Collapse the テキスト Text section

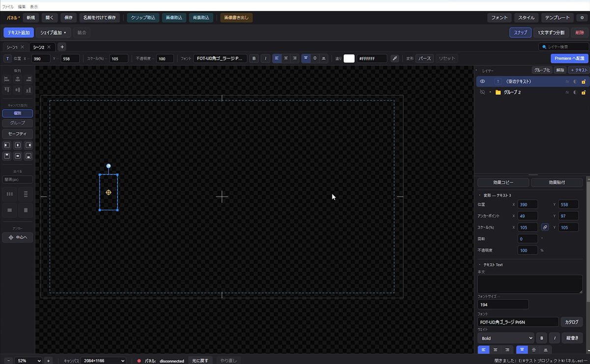[480, 265]
